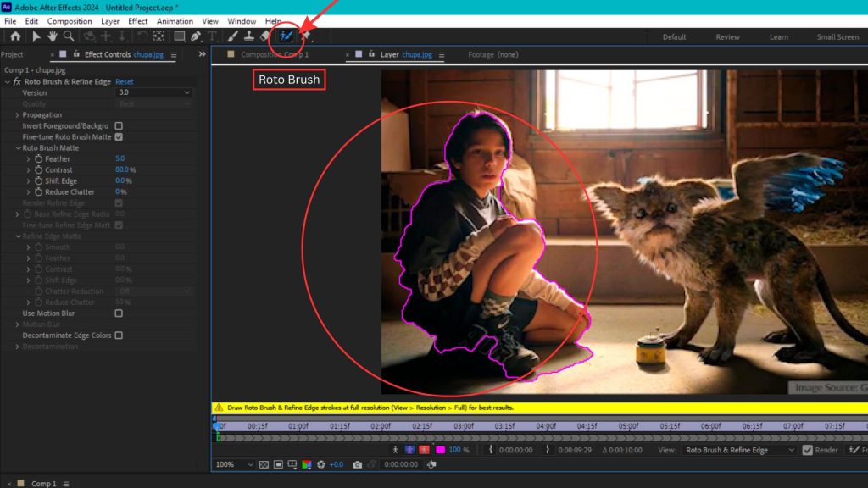Uncheck Fine-tune Roto Brush Matte
868x488 pixels.
tap(119, 137)
